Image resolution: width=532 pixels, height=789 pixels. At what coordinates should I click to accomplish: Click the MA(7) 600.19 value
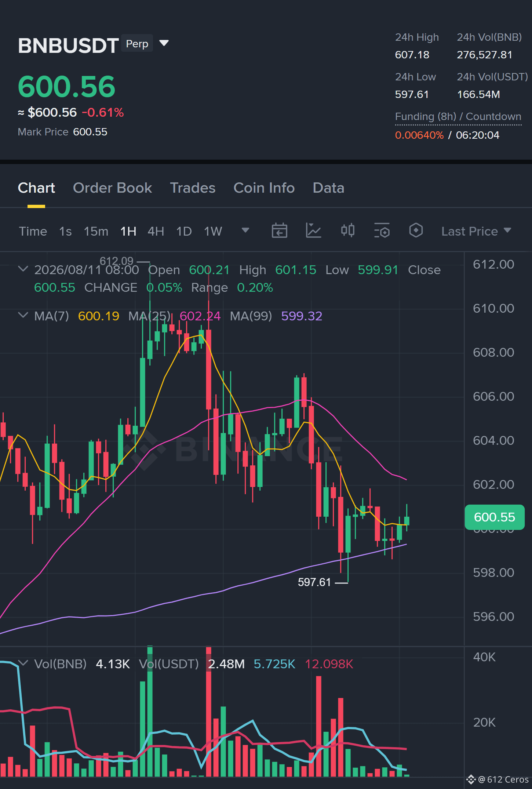[98, 316]
